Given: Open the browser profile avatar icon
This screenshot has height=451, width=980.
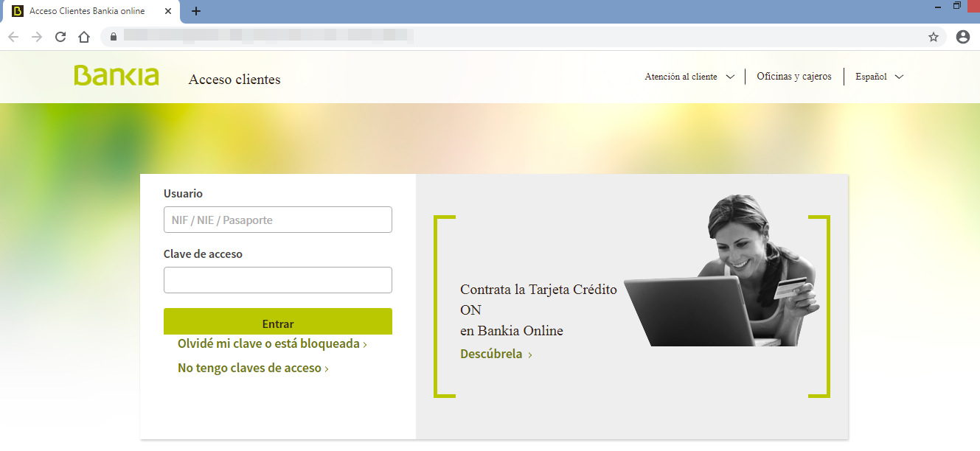Looking at the screenshot, I should click(x=962, y=37).
